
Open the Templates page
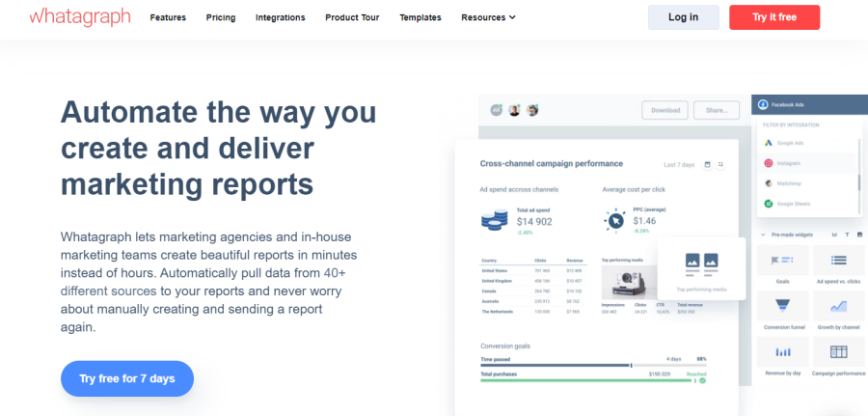point(420,17)
